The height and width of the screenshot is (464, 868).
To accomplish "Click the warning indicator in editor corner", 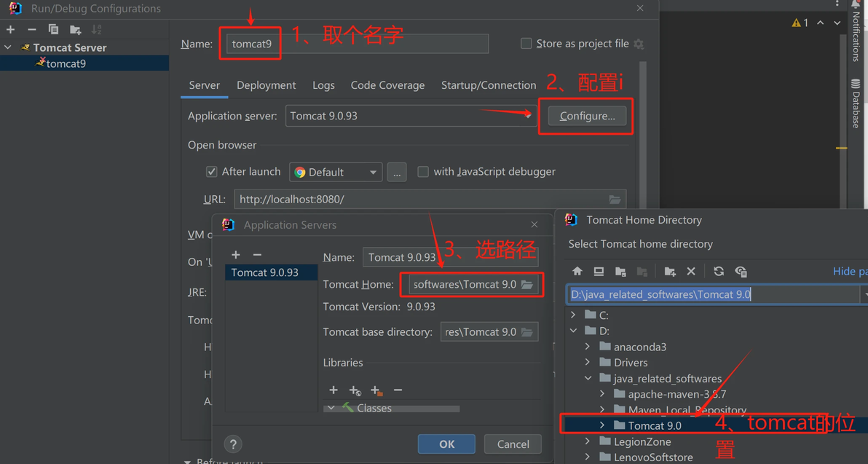I will 800,23.
